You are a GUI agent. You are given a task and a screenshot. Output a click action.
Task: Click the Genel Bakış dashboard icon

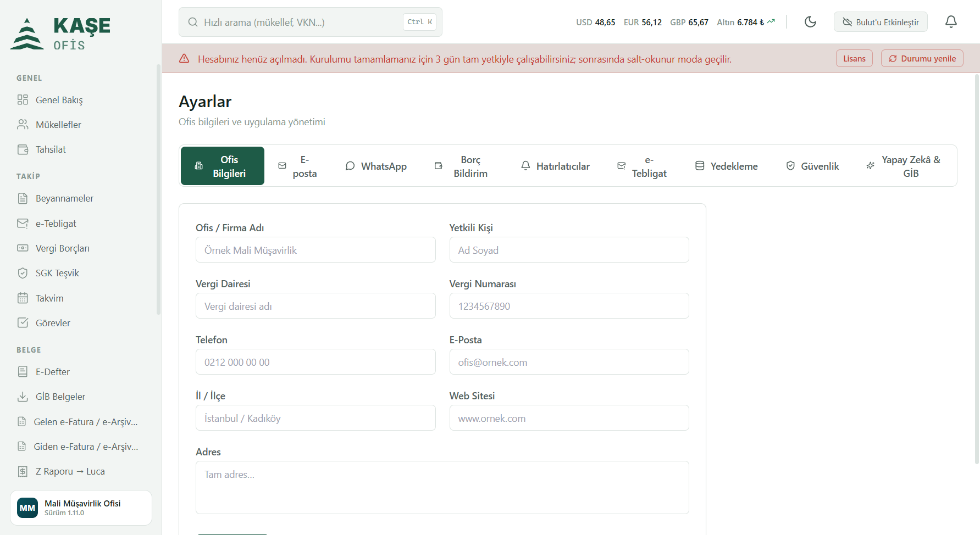pos(23,99)
